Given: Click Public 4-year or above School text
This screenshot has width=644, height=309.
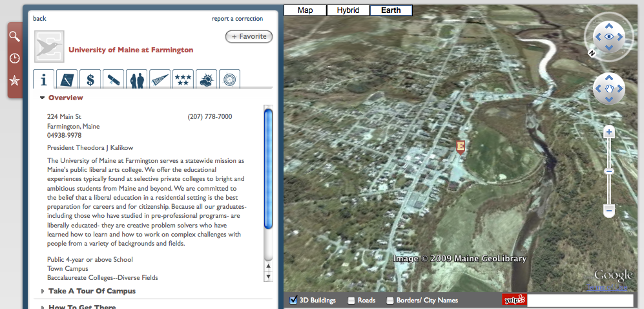Looking at the screenshot, I should [x=90, y=260].
